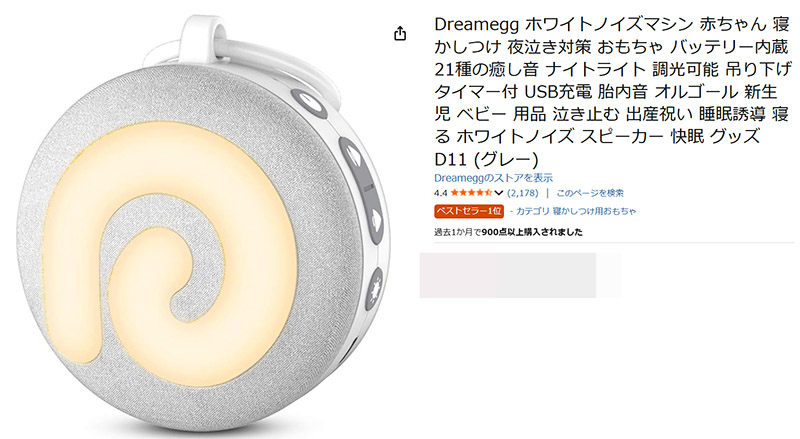Open the Dreameggのストアを表示 link
This screenshot has width=800, height=439.
[x=493, y=178]
